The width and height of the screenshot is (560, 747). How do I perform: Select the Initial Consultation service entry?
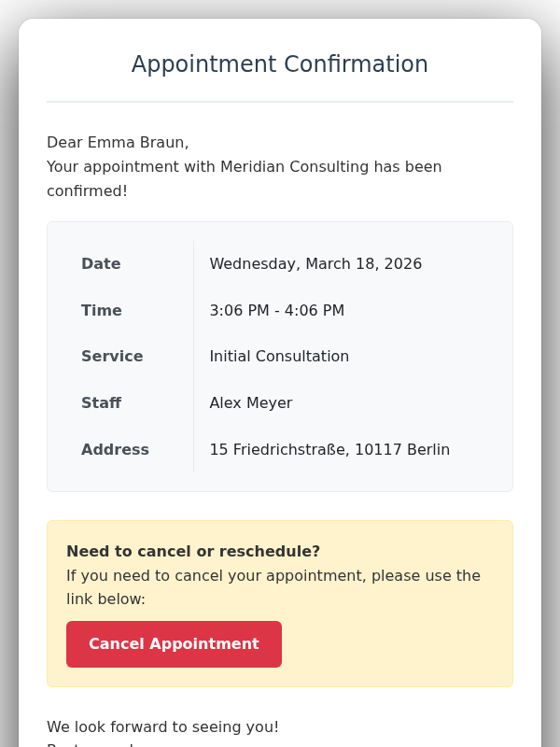279,356
